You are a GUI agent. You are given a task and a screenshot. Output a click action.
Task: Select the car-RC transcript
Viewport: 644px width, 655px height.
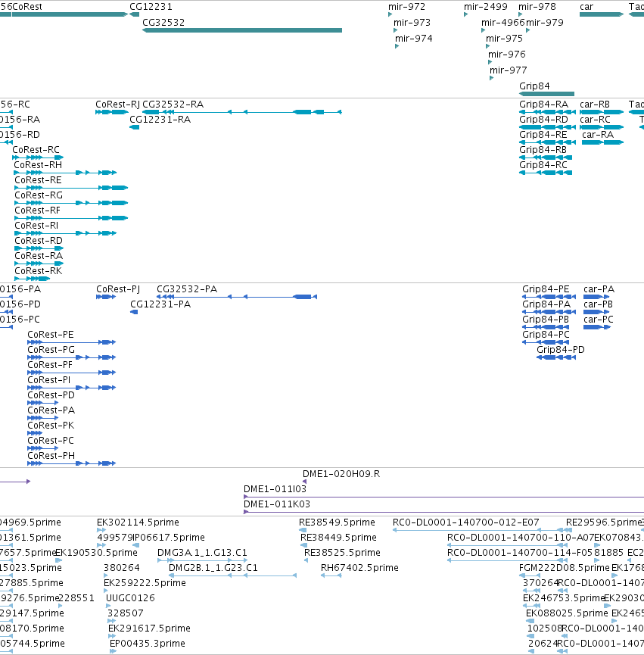(x=602, y=127)
